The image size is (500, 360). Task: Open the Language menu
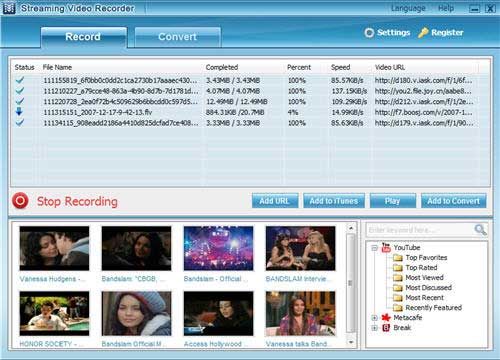(408, 8)
